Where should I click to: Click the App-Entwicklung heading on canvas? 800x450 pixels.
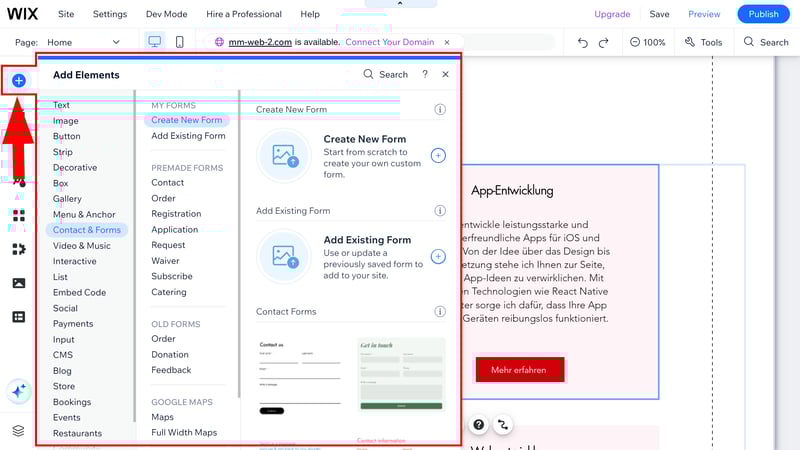pos(512,190)
